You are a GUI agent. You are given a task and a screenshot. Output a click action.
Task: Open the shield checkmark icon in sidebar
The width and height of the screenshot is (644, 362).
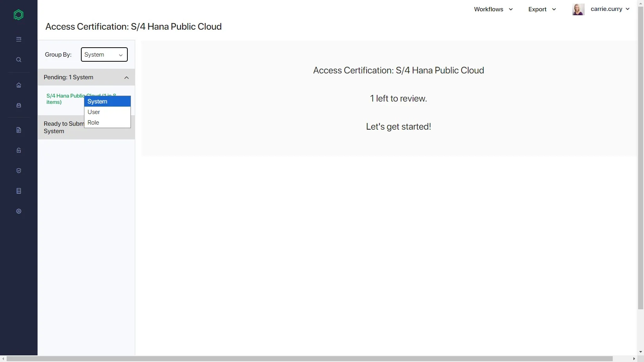(18, 171)
